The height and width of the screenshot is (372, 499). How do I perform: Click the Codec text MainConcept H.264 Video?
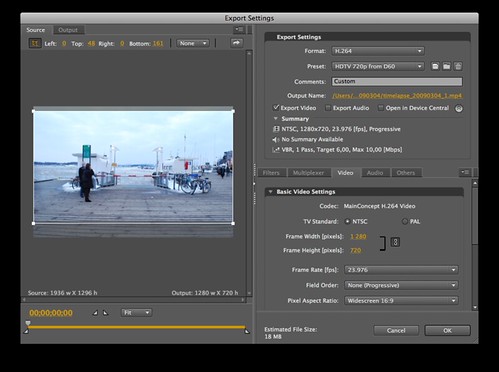pos(379,206)
